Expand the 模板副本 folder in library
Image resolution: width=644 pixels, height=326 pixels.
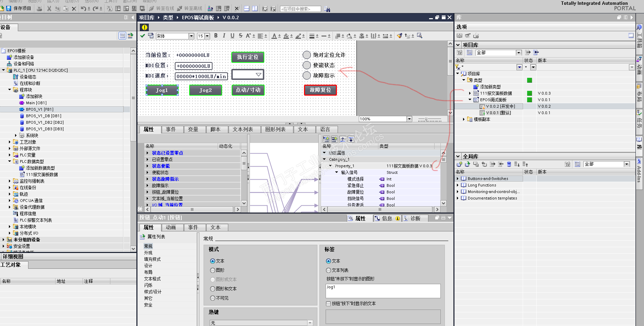tap(464, 119)
